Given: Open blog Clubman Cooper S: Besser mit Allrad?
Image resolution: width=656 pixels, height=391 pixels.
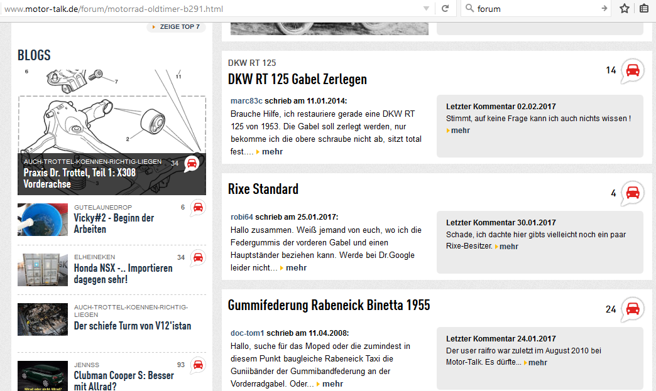Looking at the screenshot, I should pos(124,381).
